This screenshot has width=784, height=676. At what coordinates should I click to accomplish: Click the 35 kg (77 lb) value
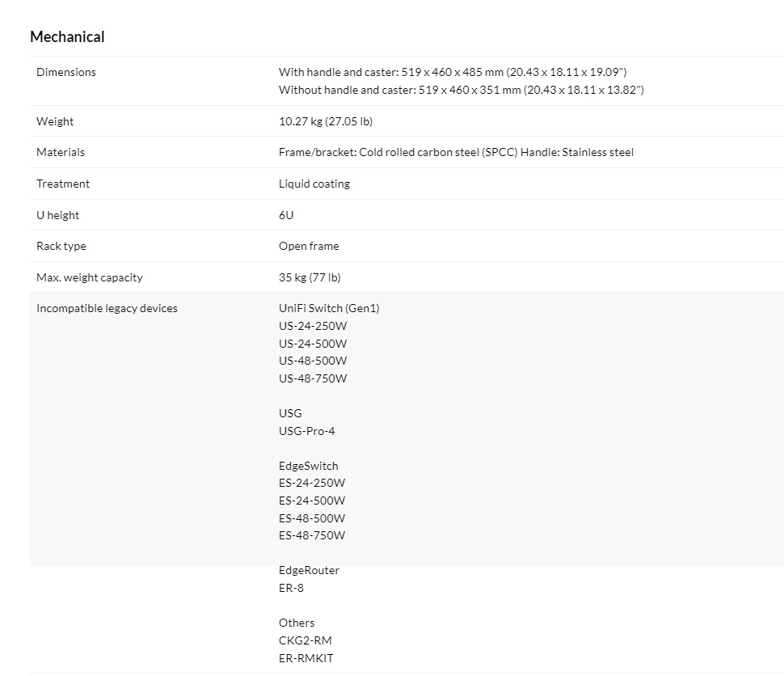(310, 277)
